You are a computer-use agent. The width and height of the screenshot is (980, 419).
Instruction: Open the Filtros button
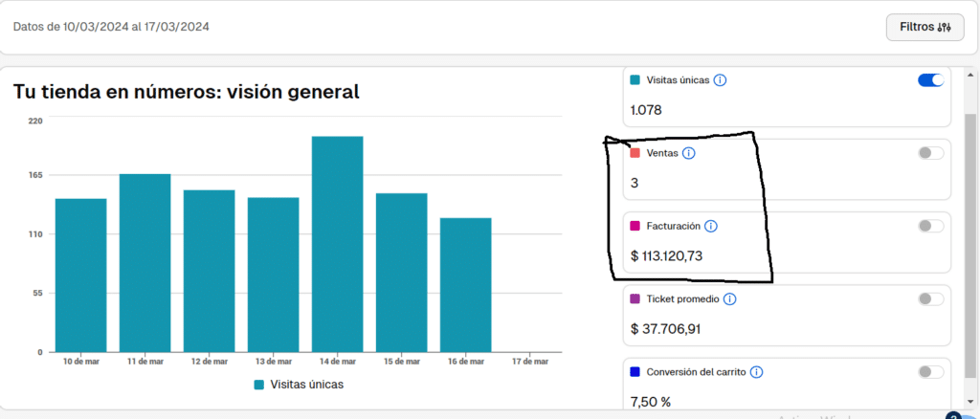pyautogui.click(x=925, y=28)
